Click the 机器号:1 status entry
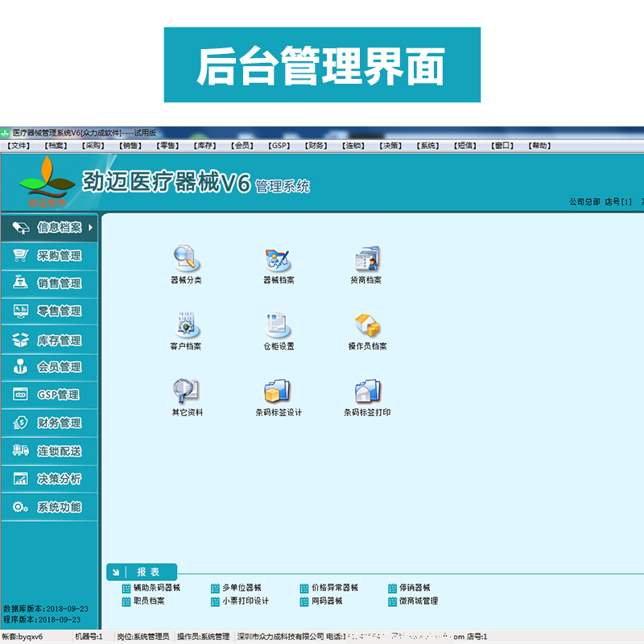Screen dimensions: 644x644 89,637
